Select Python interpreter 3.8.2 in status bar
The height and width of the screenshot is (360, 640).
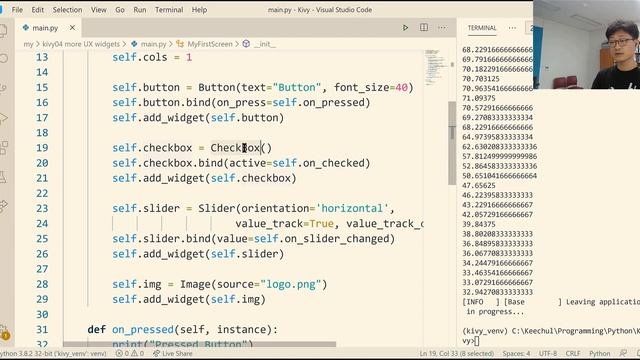[53, 353]
